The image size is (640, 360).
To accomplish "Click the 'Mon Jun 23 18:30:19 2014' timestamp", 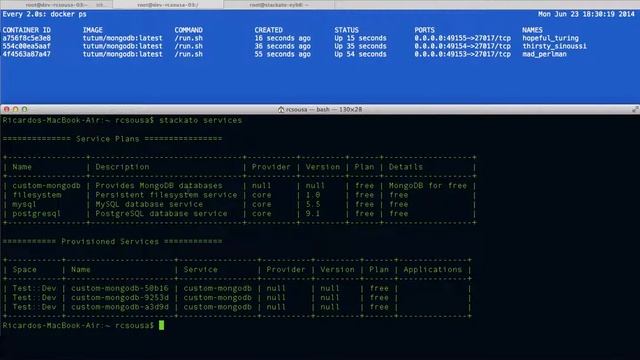I will coord(586,14).
